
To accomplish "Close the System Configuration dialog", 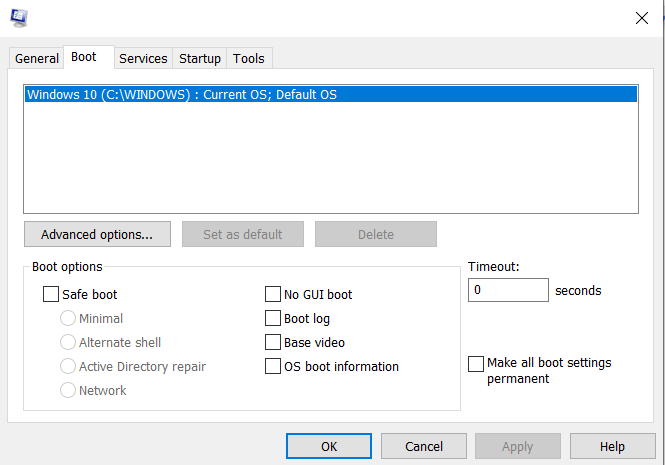I will coord(642,18).
